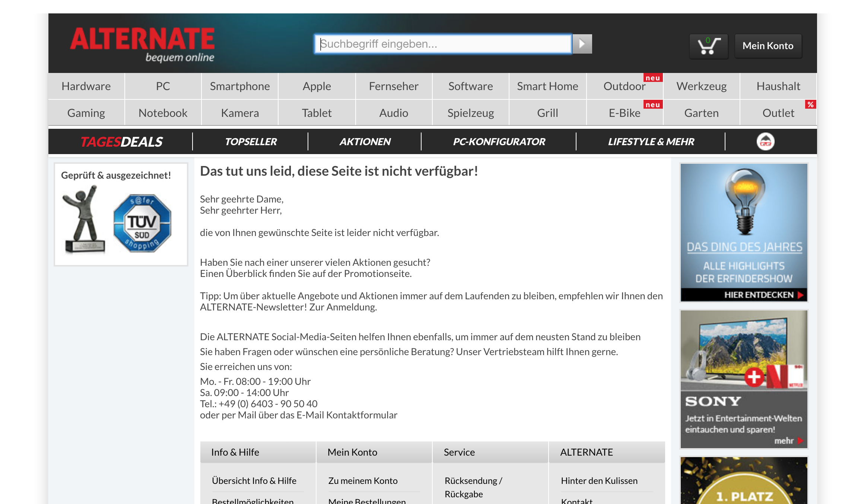Screen dimensions: 861x504
Task: Open the PC-Konfigurator tab
Action: pyautogui.click(x=499, y=142)
